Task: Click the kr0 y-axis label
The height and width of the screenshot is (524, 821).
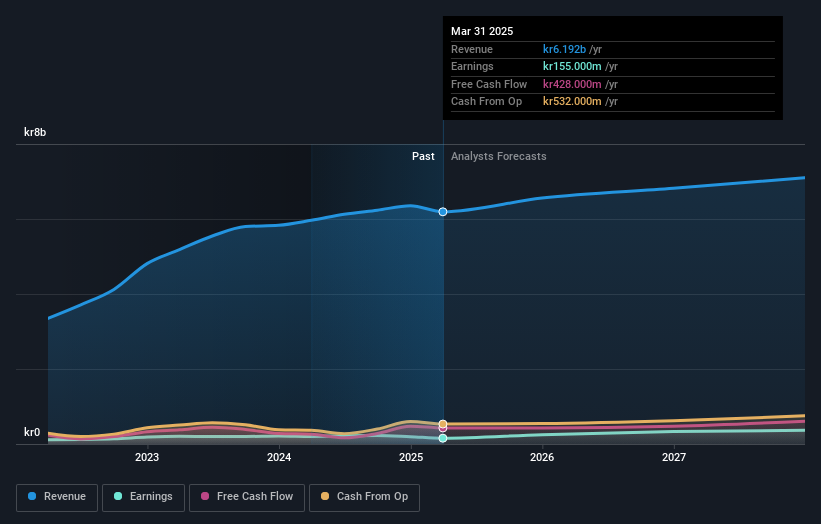Action: point(32,432)
